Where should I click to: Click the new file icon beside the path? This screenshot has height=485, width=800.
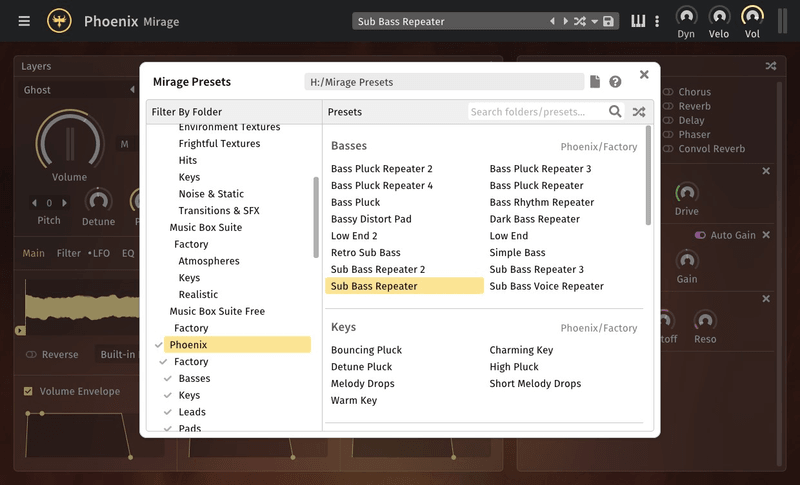click(x=595, y=82)
